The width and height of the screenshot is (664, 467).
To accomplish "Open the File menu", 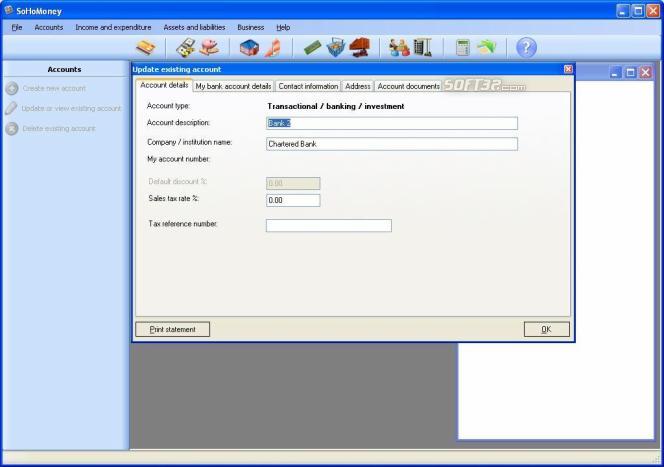I will tap(17, 28).
